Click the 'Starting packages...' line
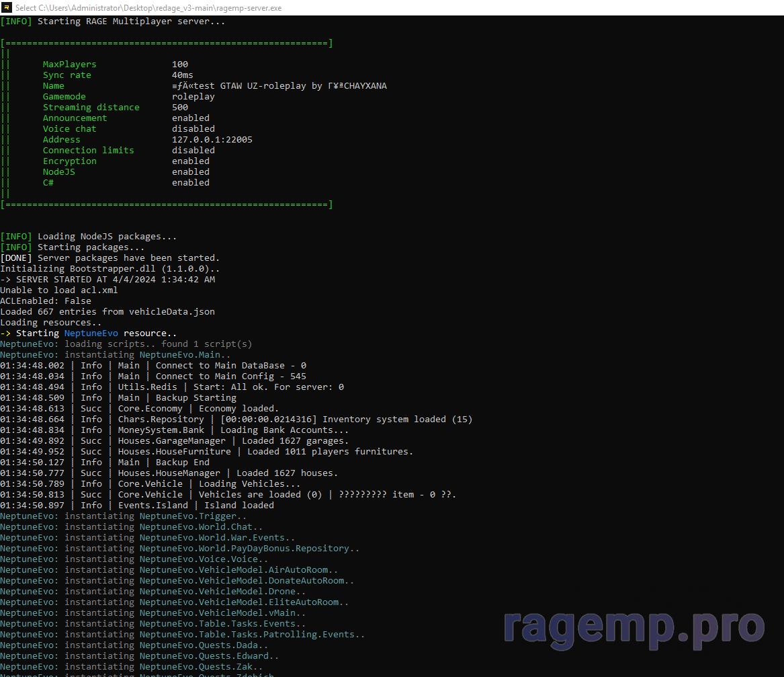 click(73, 247)
